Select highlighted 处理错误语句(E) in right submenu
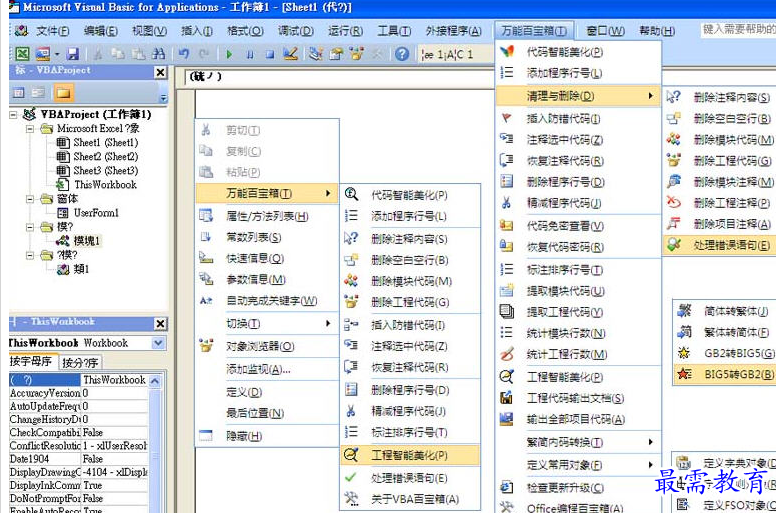This screenshot has width=776, height=513. (x=720, y=245)
